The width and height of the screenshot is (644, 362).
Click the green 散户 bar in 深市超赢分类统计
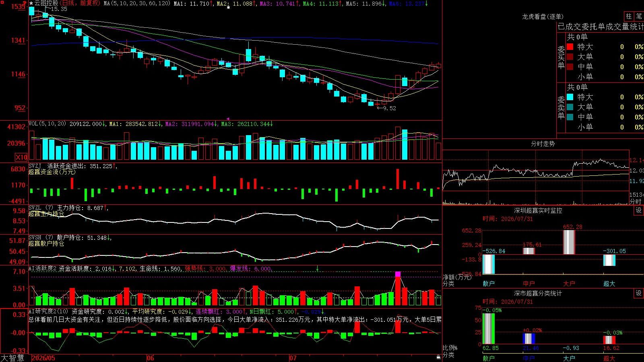(x=489, y=329)
